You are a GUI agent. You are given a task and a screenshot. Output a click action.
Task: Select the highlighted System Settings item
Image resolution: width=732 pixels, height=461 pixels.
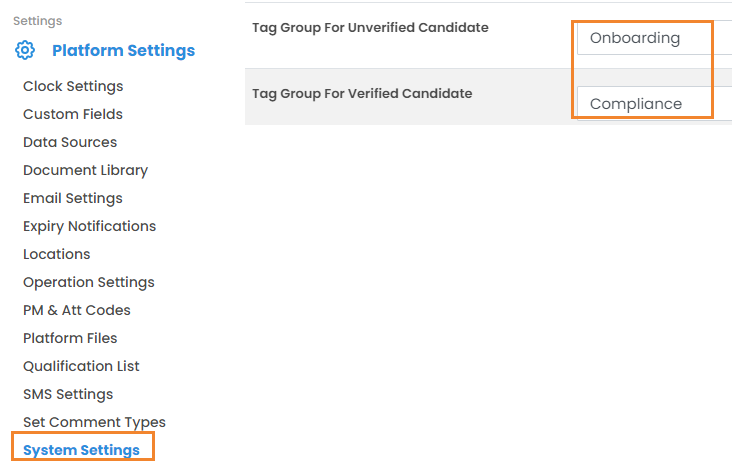81,450
